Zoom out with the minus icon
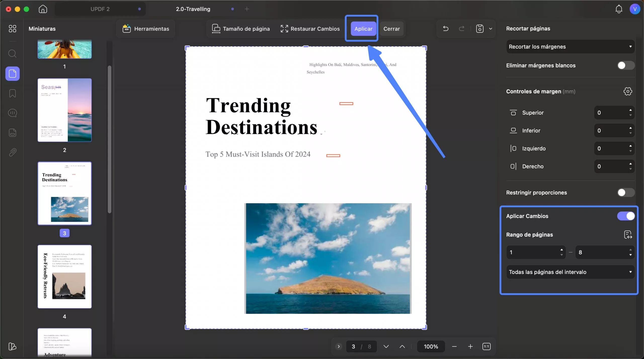644x359 pixels. (x=454, y=346)
